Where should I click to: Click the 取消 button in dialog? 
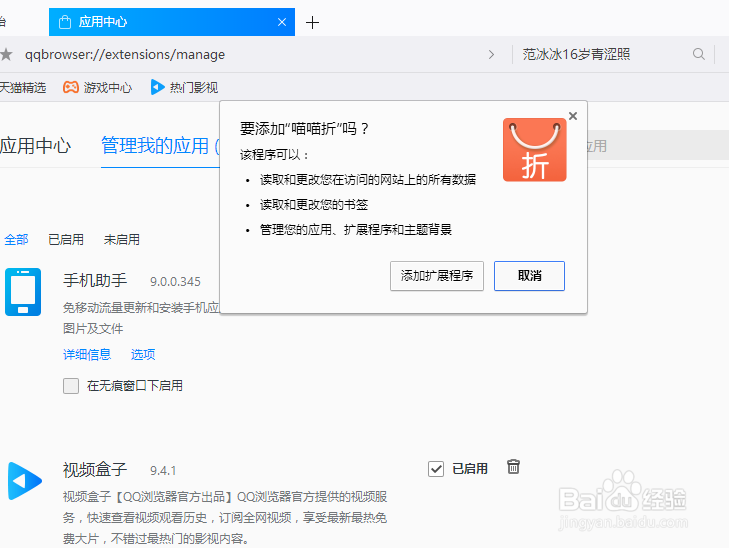click(529, 276)
